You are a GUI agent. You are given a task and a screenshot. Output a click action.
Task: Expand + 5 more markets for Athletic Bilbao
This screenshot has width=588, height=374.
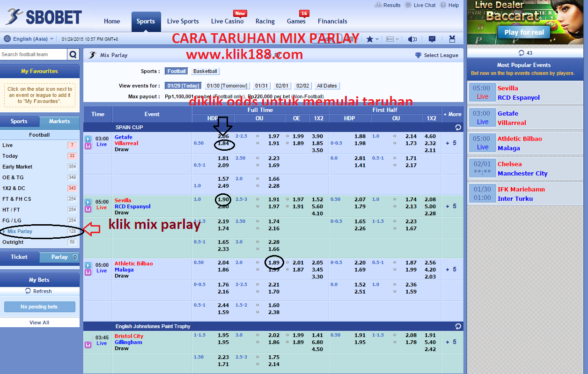(x=451, y=270)
